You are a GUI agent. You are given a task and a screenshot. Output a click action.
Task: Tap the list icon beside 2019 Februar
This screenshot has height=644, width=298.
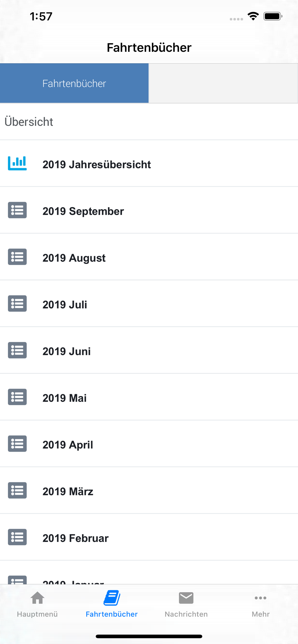(x=17, y=537)
